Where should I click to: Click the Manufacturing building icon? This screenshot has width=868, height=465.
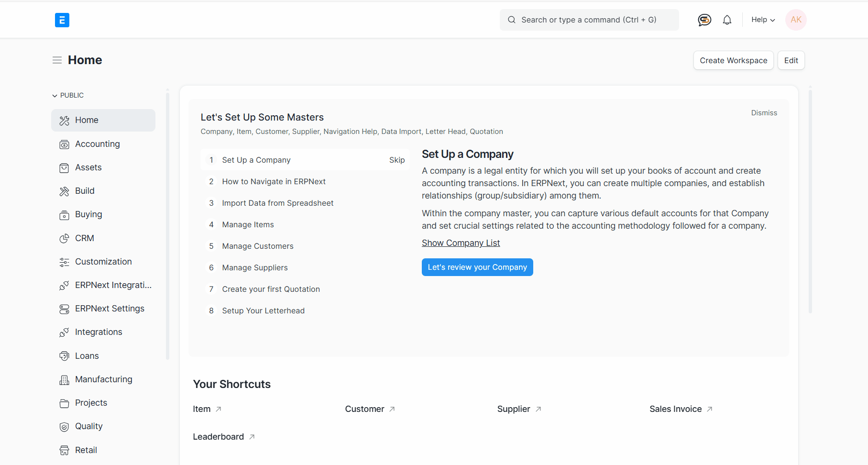[x=64, y=380]
